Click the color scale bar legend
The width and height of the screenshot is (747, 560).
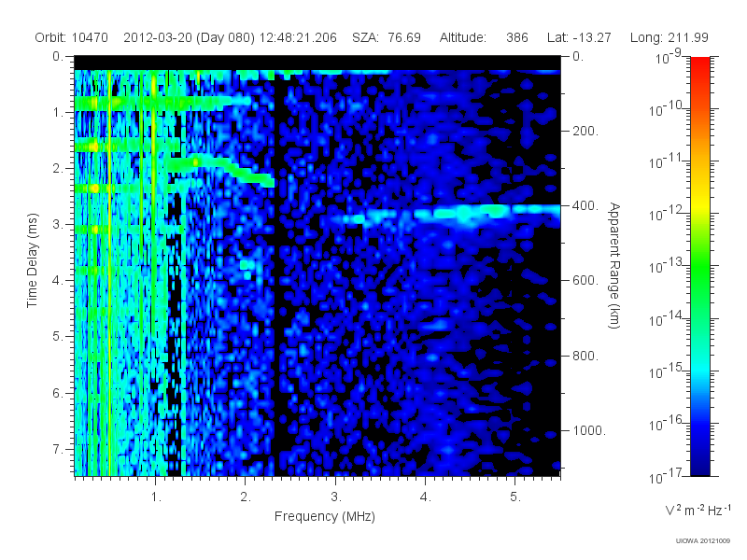(699, 266)
